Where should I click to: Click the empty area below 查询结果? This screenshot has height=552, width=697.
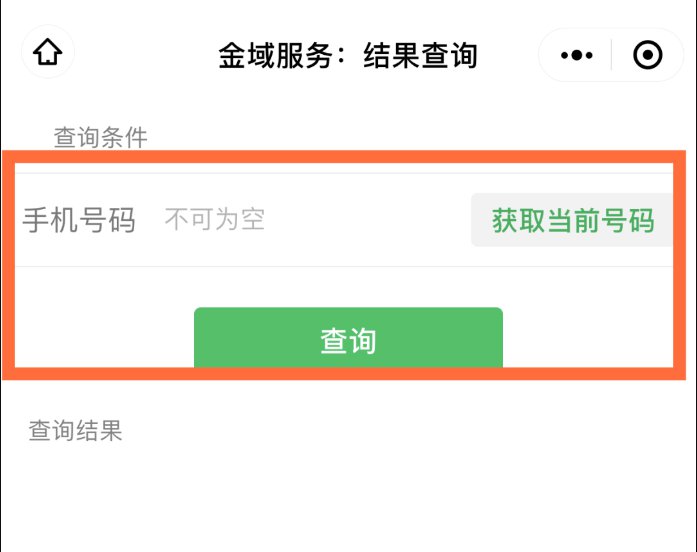click(348, 500)
